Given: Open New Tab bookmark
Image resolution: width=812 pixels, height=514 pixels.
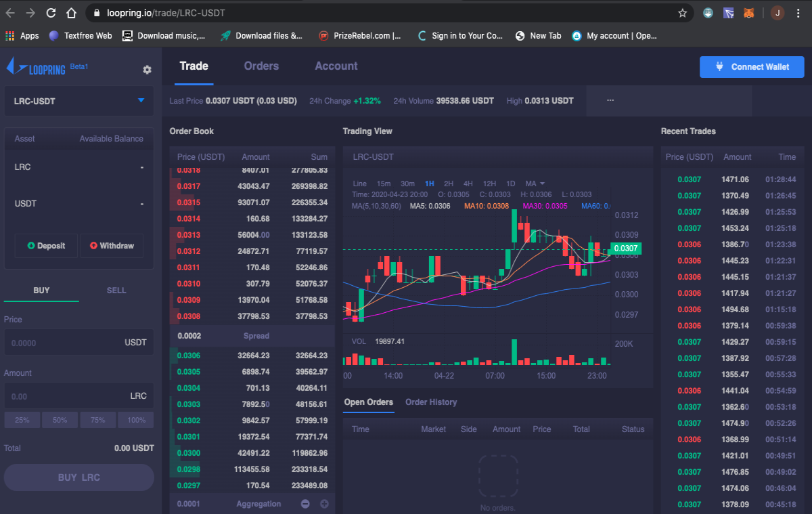Looking at the screenshot, I should pos(539,36).
